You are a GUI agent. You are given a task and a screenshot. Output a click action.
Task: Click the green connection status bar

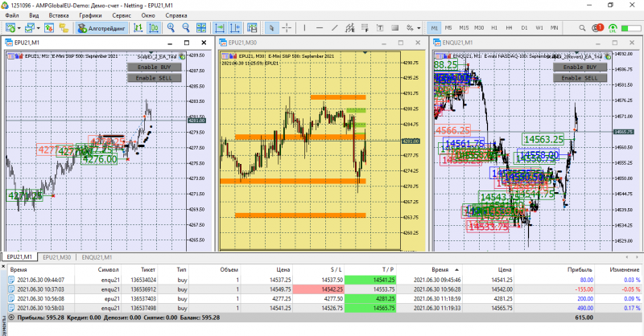pyautogui.click(x=630, y=28)
